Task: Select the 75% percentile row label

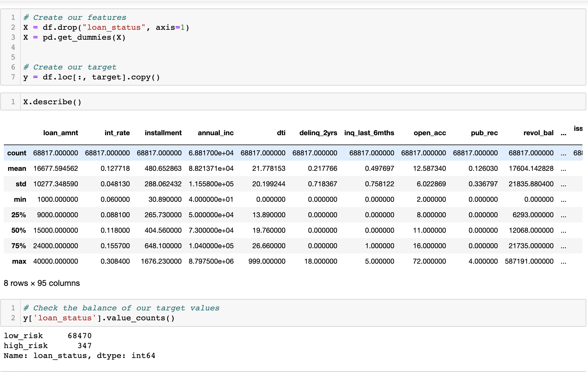Action: (x=18, y=246)
